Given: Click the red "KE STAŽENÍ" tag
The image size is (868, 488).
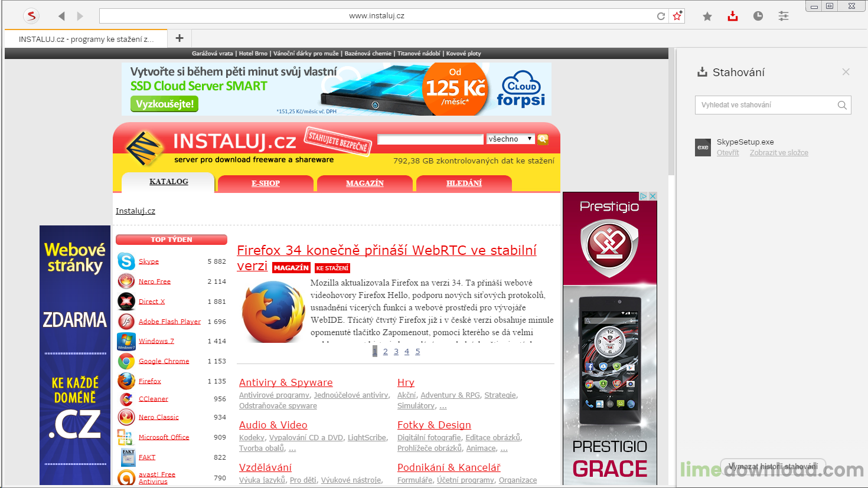Looking at the screenshot, I should 332,268.
